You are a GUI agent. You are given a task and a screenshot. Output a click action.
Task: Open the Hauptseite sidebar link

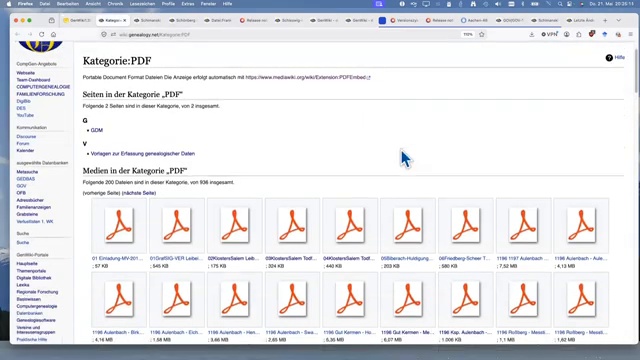tap(27, 264)
